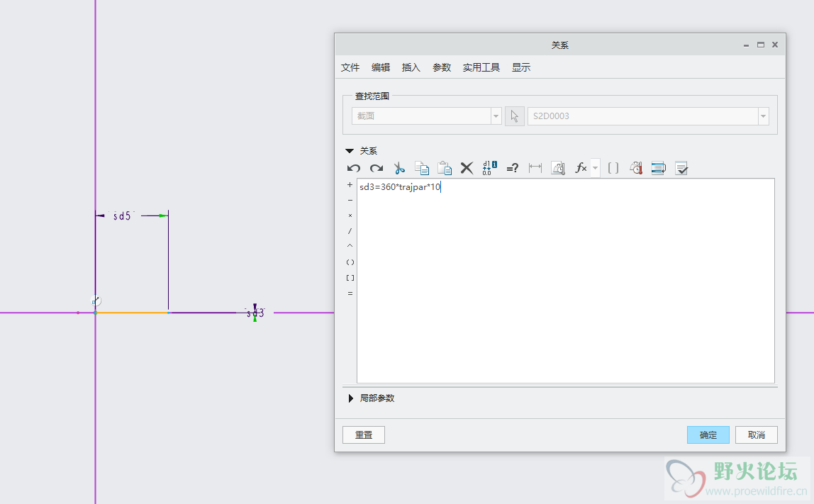
Task: Insert parameter name from list brackets icon
Action: 613,168
